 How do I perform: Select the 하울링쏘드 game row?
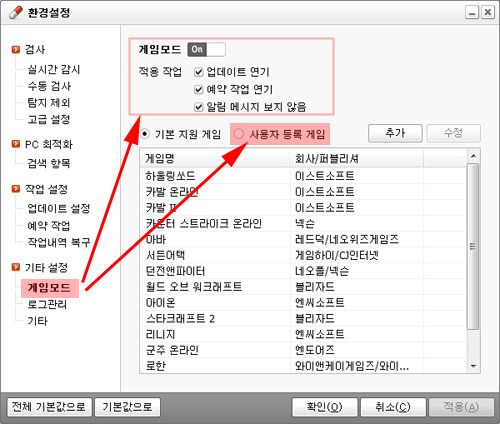click(303, 176)
